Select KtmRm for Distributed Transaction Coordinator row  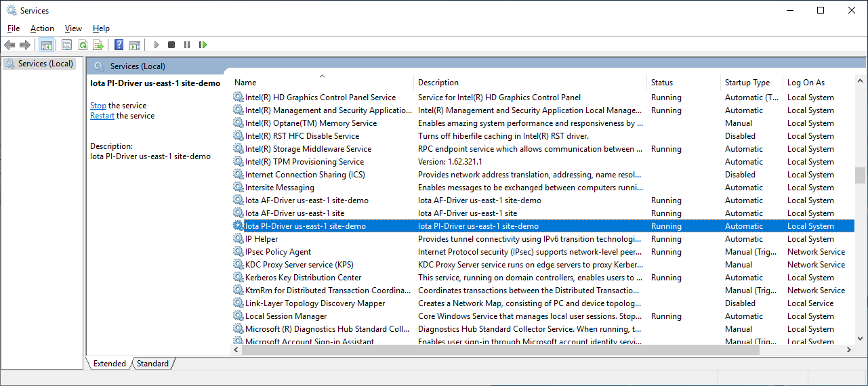[x=543, y=291]
